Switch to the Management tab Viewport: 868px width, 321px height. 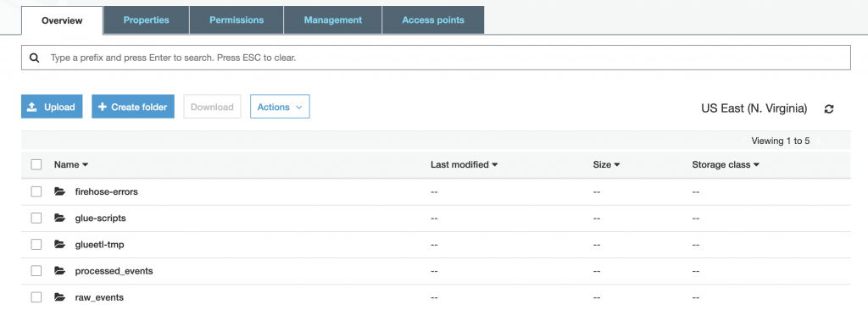coord(332,20)
